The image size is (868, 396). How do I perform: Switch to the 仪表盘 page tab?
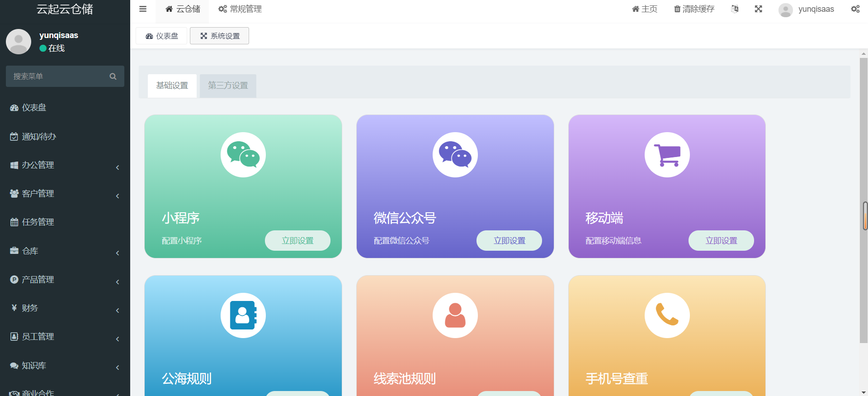click(x=161, y=36)
